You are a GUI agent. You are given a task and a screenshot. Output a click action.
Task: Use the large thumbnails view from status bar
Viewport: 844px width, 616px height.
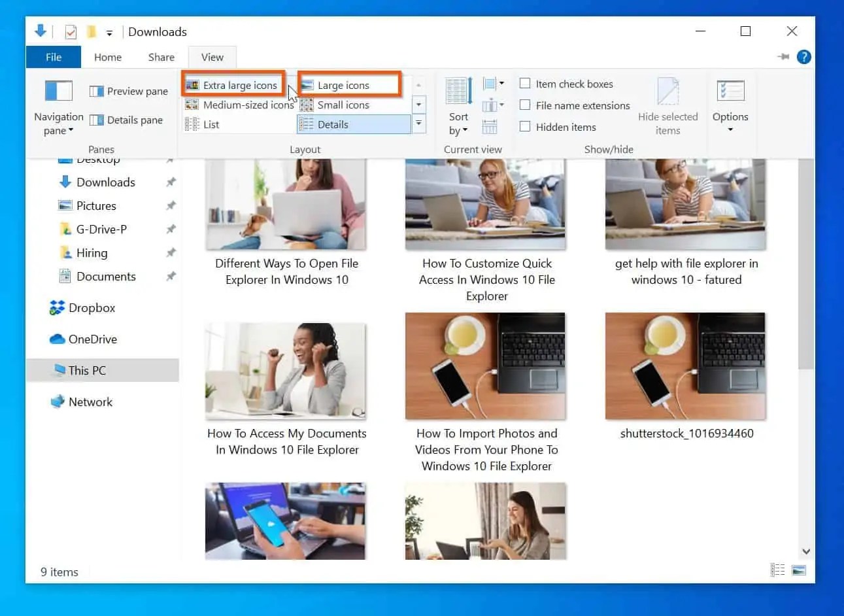tap(798, 570)
